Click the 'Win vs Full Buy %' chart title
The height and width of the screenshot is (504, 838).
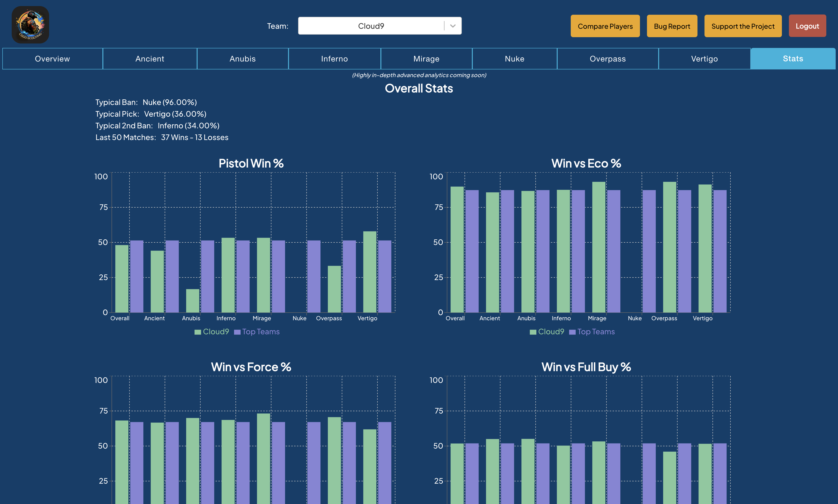pos(586,367)
